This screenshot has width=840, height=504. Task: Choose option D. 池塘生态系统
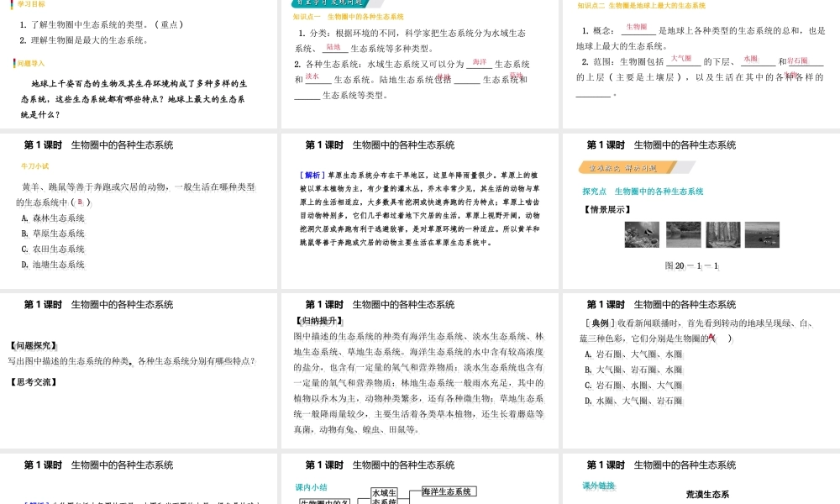[53, 265]
